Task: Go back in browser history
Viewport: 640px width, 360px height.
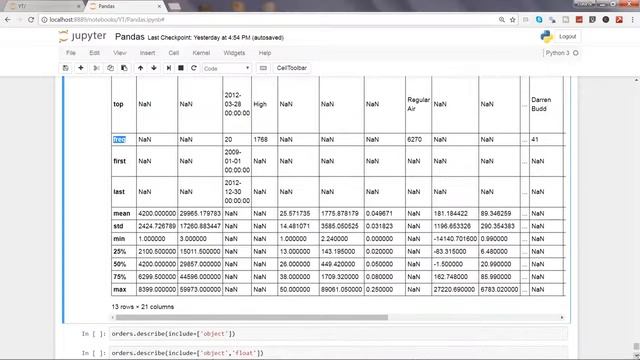Action: (8, 20)
